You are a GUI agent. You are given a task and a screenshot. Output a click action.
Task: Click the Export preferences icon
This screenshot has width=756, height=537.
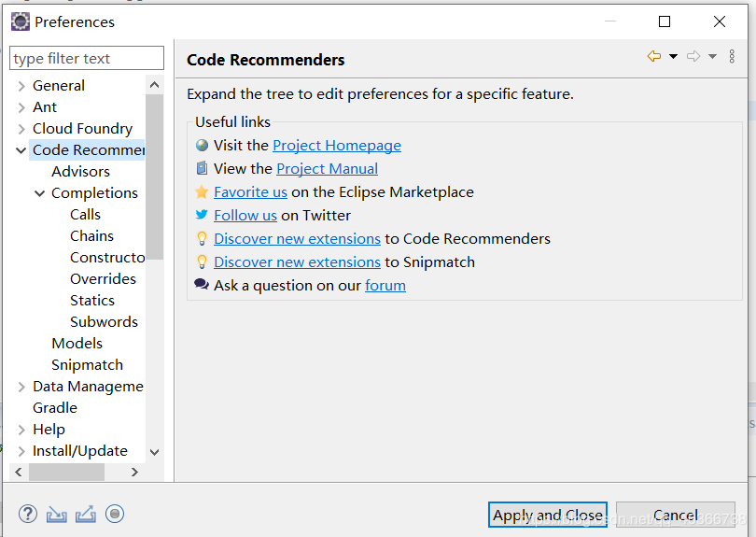[x=86, y=514]
